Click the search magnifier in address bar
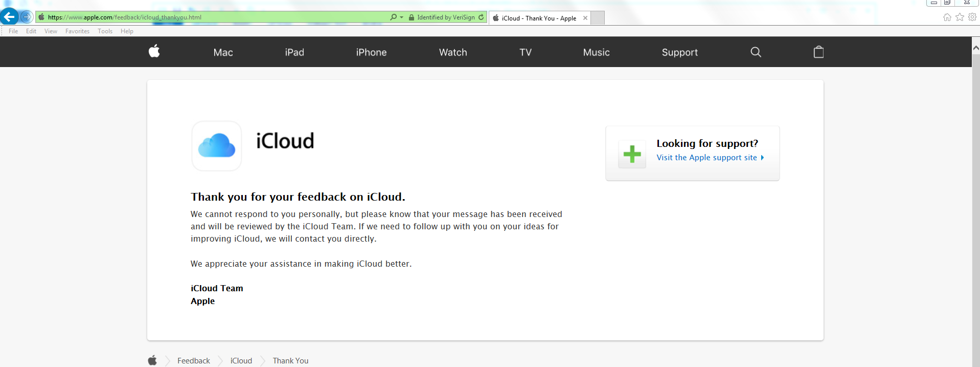 [393, 17]
